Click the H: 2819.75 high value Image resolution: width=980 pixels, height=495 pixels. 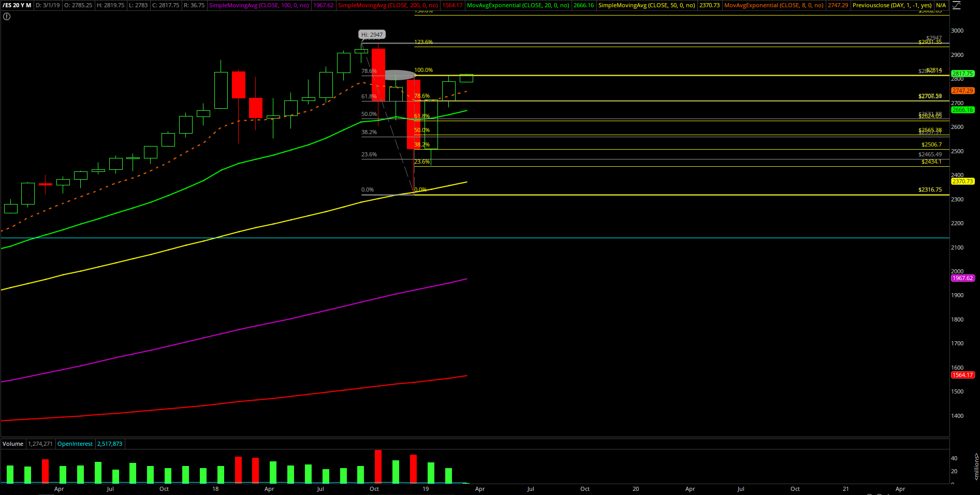(111, 5)
